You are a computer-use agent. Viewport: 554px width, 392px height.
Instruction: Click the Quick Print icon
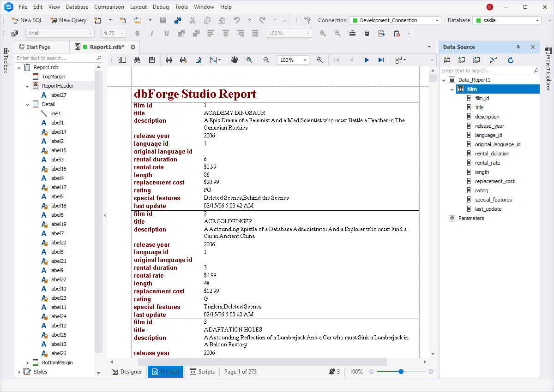point(183,60)
